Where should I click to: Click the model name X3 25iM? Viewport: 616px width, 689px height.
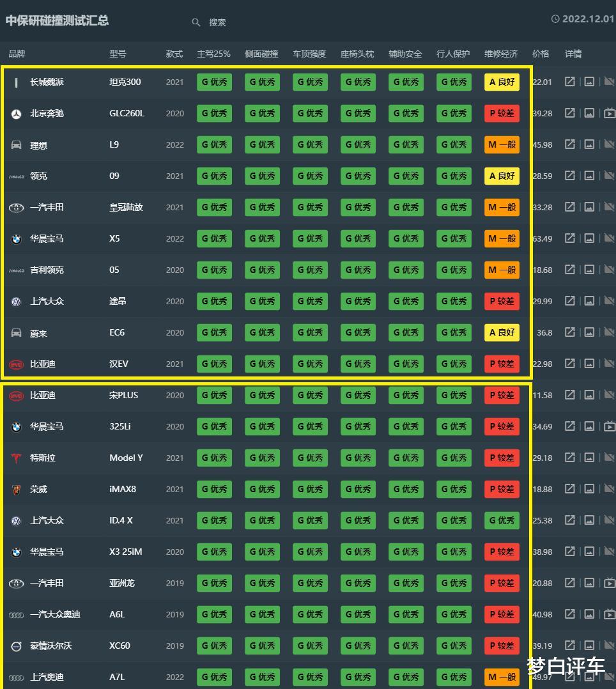[x=126, y=552]
